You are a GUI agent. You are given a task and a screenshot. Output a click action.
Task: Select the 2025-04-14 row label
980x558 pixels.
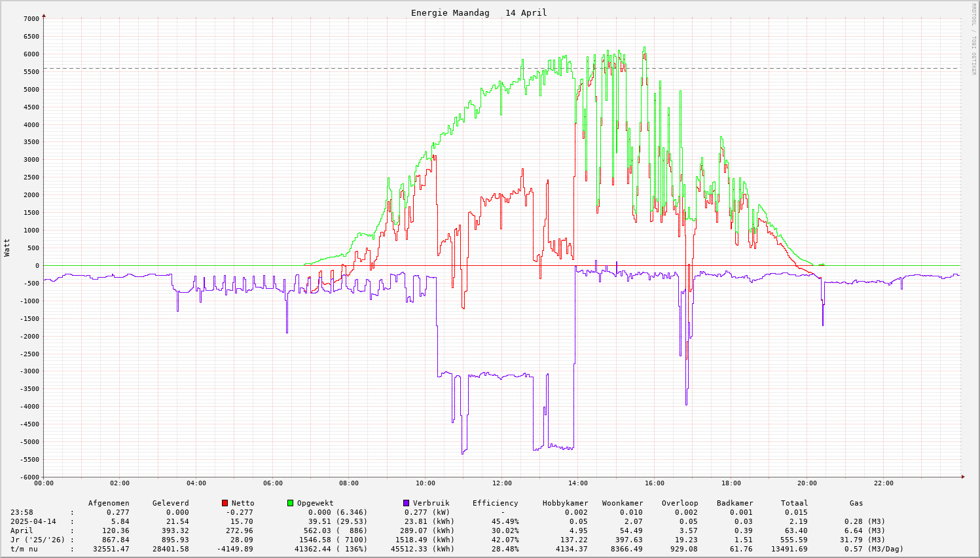[x=33, y=521]
